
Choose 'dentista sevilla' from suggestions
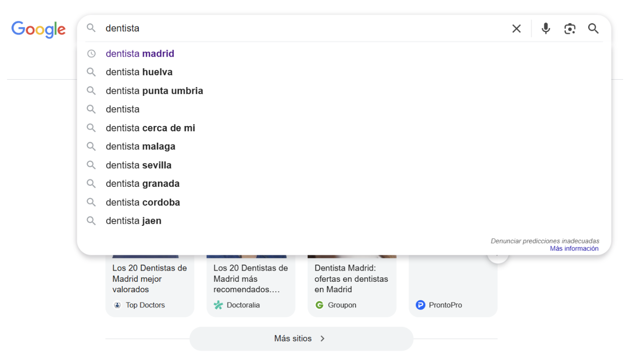pos(138,165)
